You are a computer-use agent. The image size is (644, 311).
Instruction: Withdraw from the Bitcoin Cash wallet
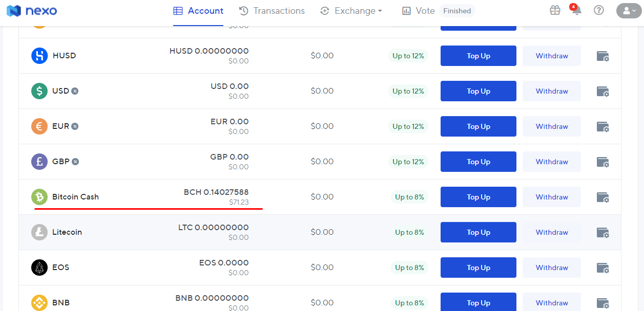pos(552,197)
